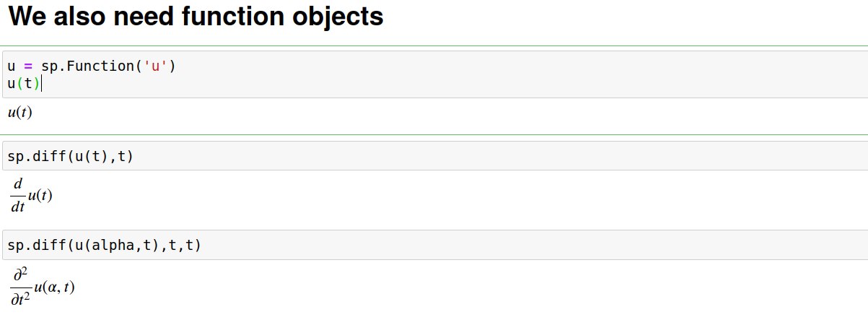Viewport: 868px width, 320px height.
Task: Select the d/dt u(t) derivative output
Action: [32, 196]
